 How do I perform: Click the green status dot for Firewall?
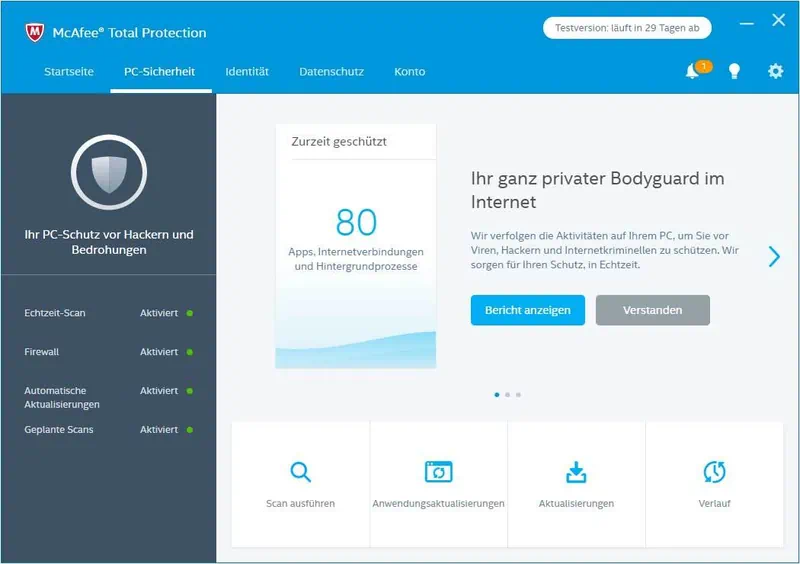click(x=190, y=352)
